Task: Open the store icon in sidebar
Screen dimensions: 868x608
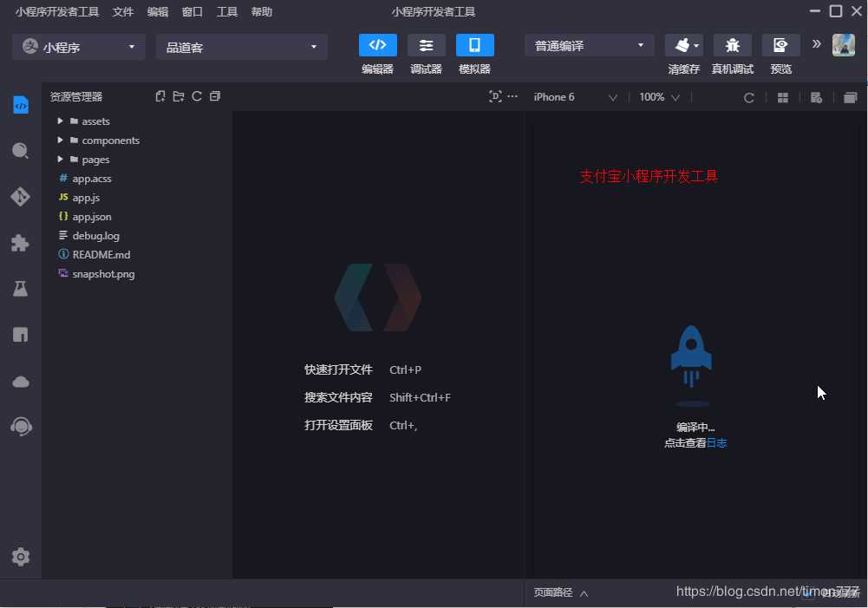Action: coord(21,335)
